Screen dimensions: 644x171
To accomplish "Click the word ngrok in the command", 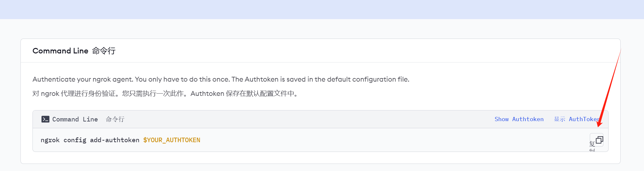I will pyautogui.click(x=50, y=140).
